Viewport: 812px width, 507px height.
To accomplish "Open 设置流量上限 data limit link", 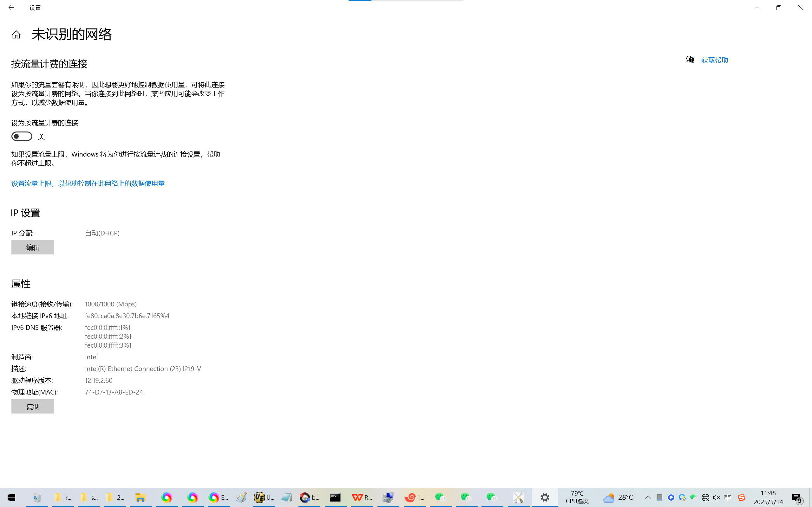I will click(x=88, y=183).
